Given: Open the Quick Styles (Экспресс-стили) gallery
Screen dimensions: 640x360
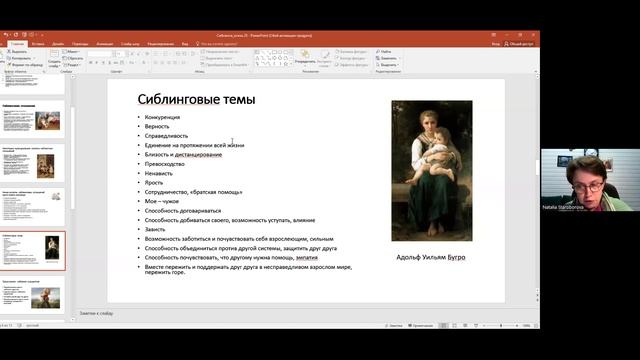Looking at the screenshot, I should coord(324,59).
